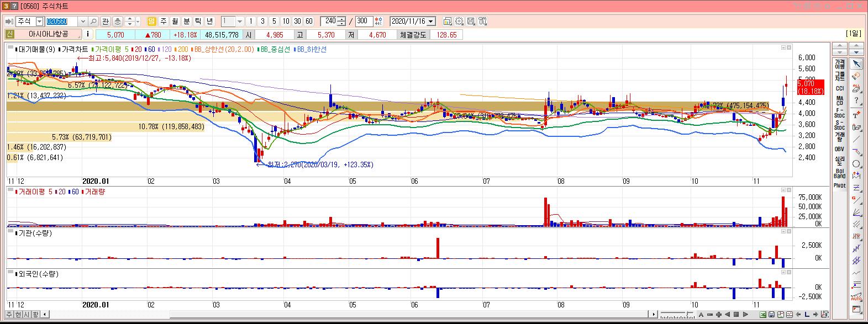Screen dimensions: 868x324
Task: Click the candle count refresh icon after 300
Action: [x=378, y=22]
